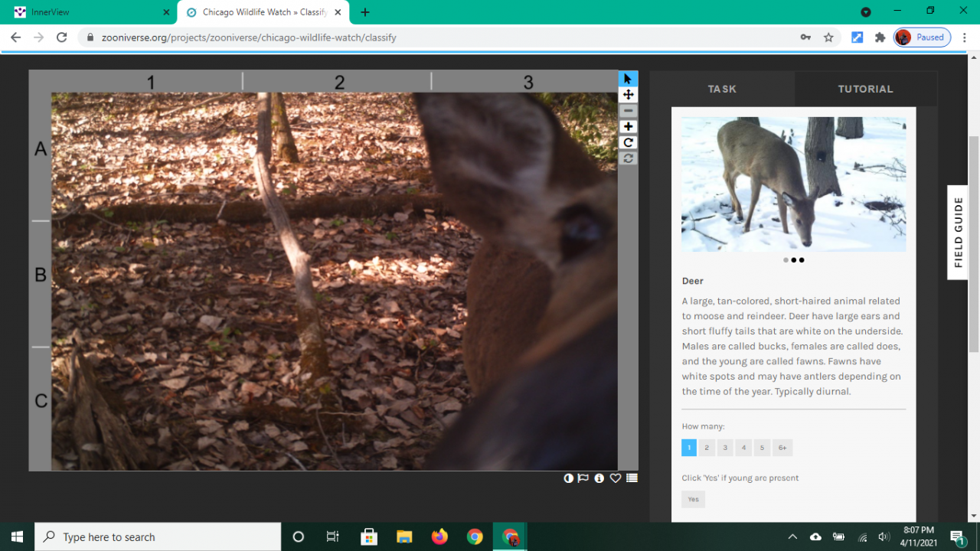980x551 pixels.
Task: Rotate the subject image
Action: (628, 142)
